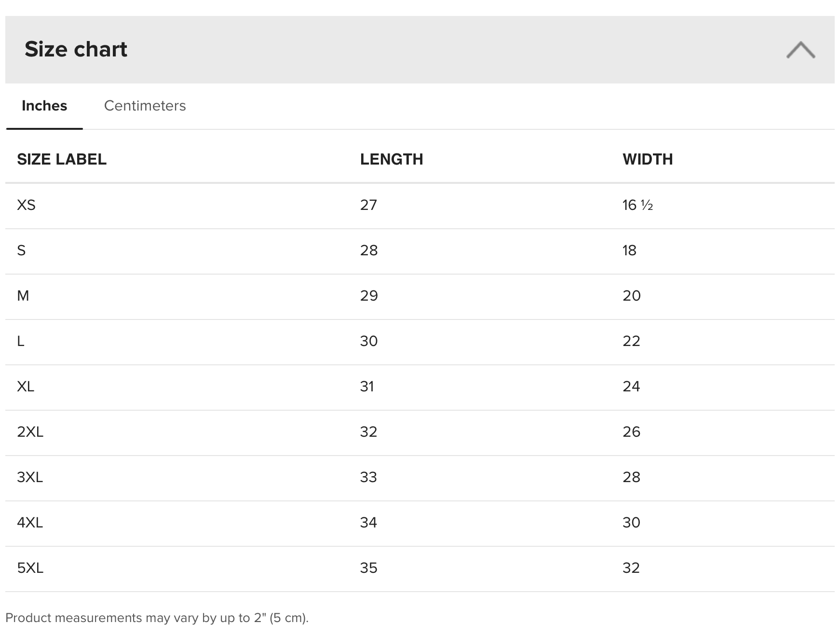Collapse the Size chart section chevron
840x637 pixels.
(800, 50)
